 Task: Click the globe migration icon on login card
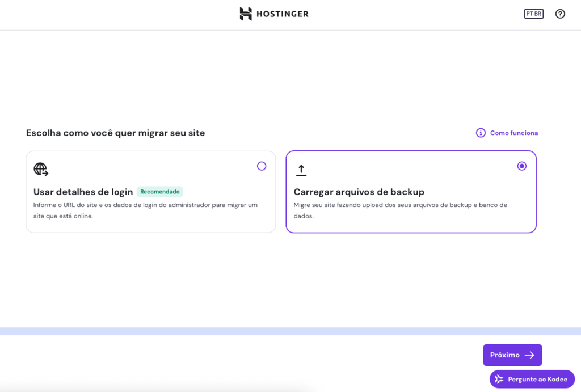point(40,169)
